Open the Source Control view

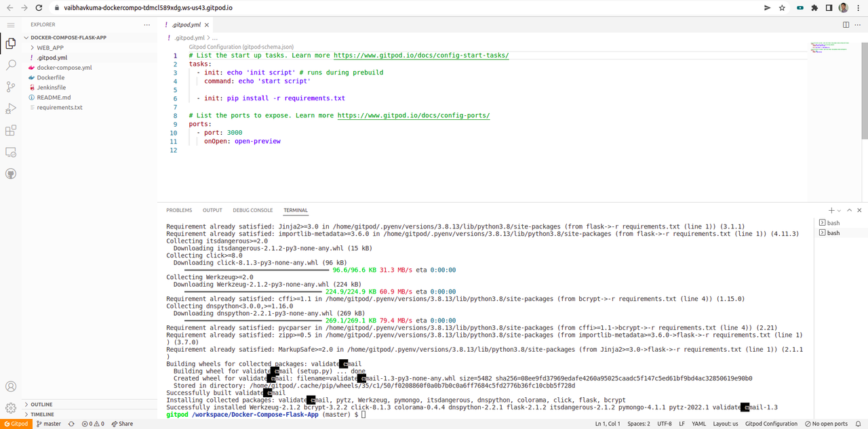click(x=11, y=87)
